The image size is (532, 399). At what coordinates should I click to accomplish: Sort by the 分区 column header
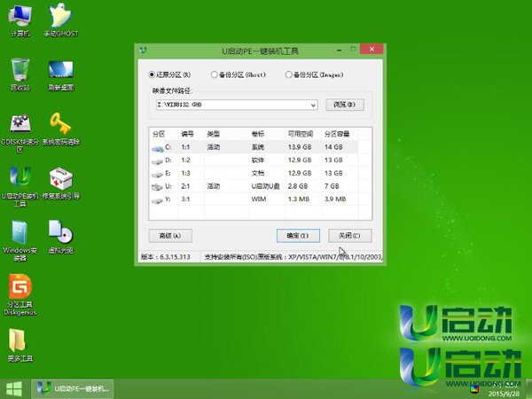click(159, 134)
